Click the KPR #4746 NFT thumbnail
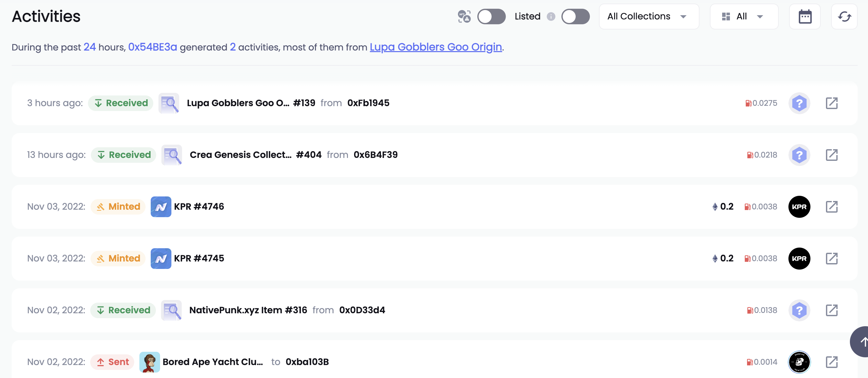 (161, 207)
